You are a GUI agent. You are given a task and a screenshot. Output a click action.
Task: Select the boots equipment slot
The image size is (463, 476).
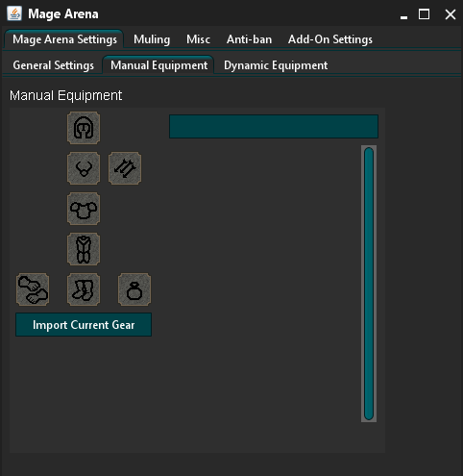[x=84, y=289]
